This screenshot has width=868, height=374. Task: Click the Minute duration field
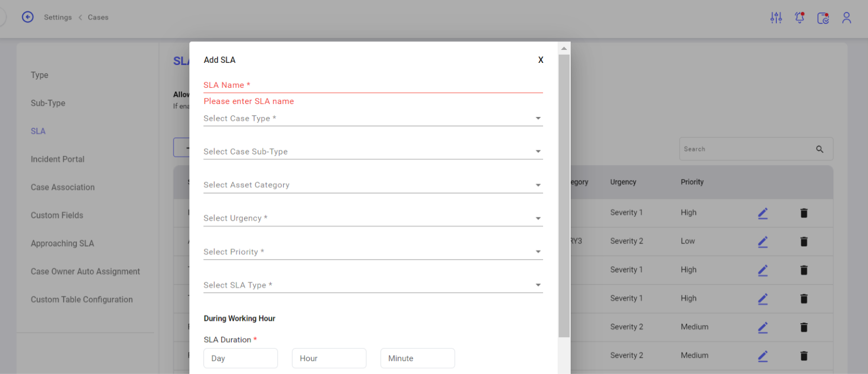coord(417,358)
